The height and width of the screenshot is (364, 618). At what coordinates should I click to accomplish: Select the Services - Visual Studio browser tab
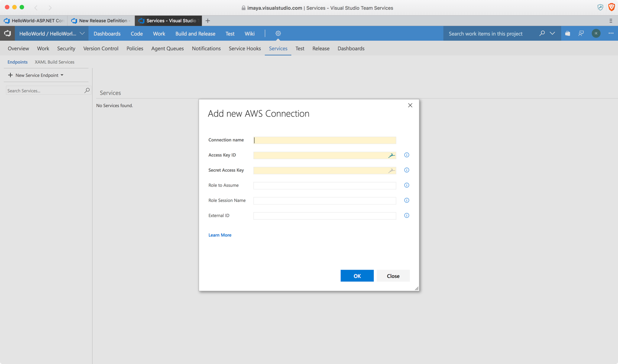point(168,21)
